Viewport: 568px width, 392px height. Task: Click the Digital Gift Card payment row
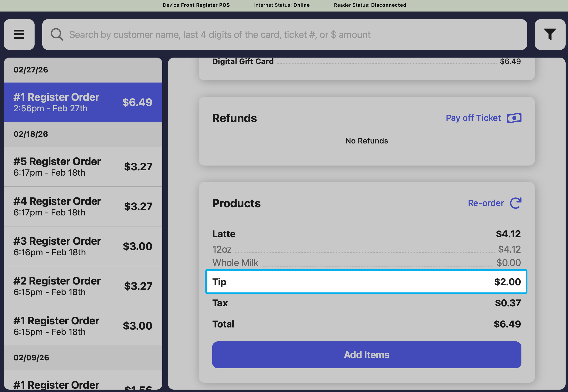366,61
